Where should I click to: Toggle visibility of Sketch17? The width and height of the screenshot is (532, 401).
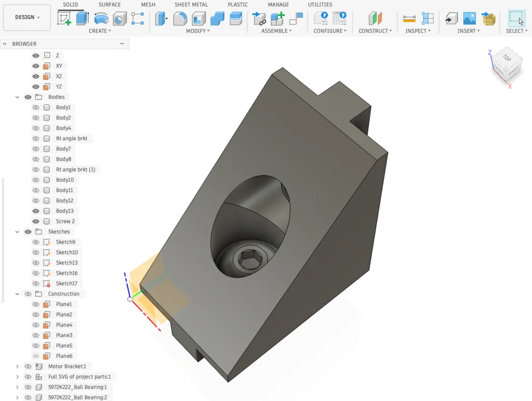(x=36, y=284)
